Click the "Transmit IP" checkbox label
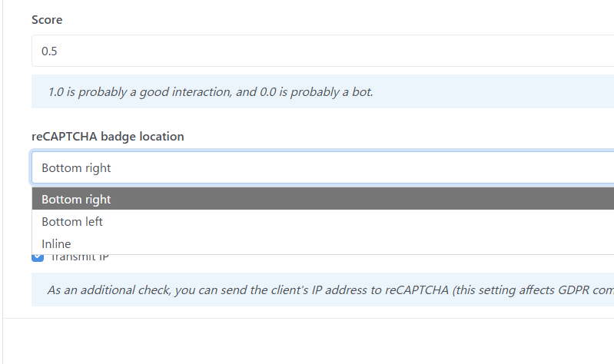This screenshot has height=364, width=614. tap(80, 258)
